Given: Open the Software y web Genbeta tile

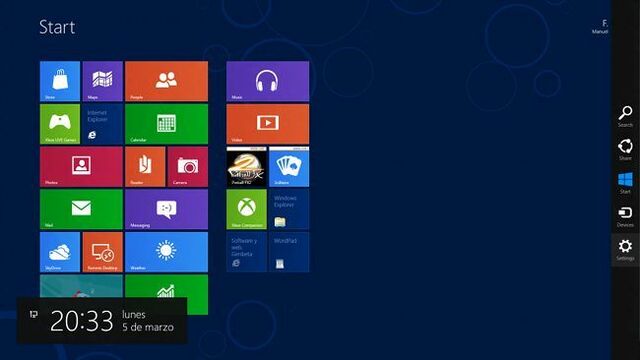Looking at the screenshot, I should click(x=247, y=252).
